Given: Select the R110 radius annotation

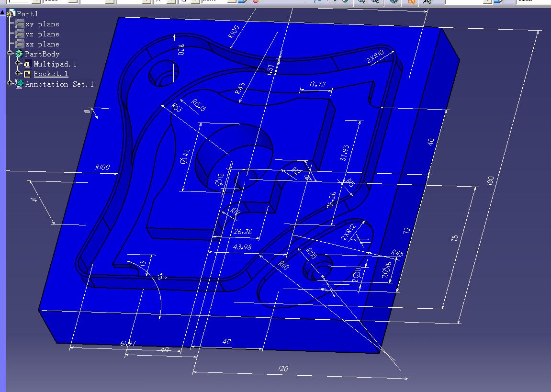Looking at the screenshot, I should pos(283,265).
